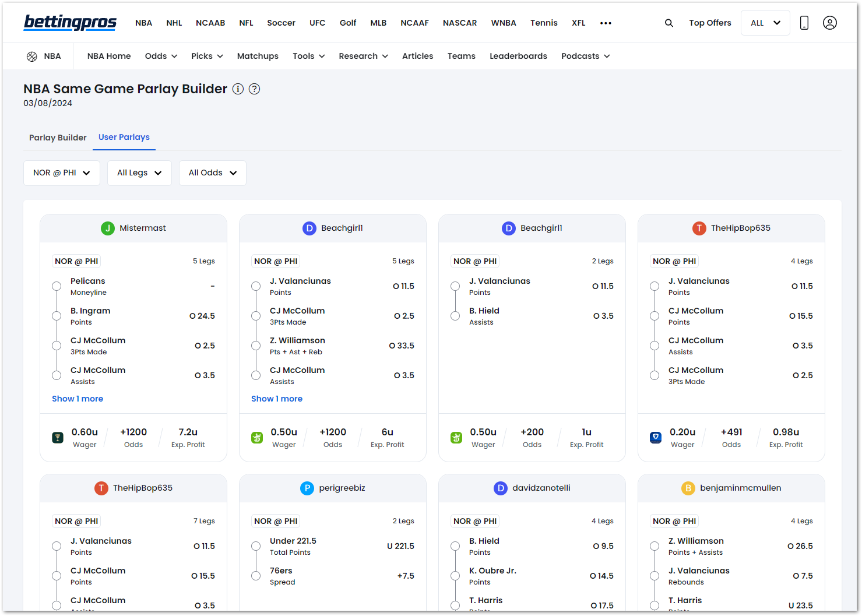This screenshot has height=616, width=862.
Task: Open the Tennis section
Action: click(x=544, y=23)
